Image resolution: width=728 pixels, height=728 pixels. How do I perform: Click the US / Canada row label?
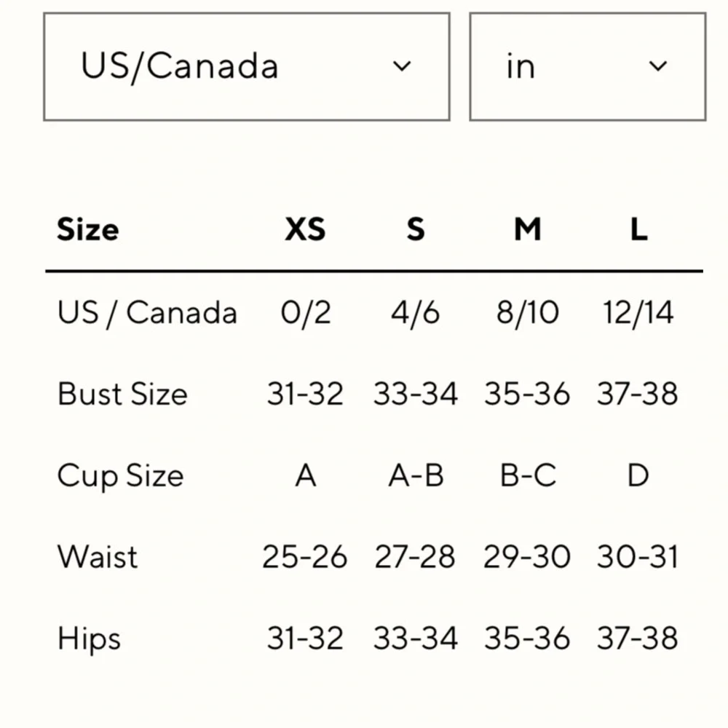(x=147, y=312)
